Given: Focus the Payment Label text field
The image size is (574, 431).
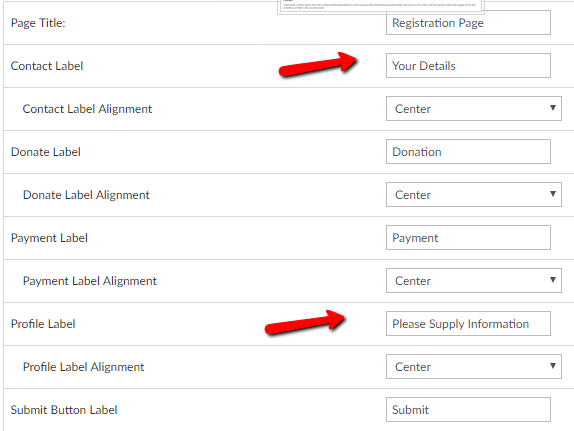Looking at the screenshot, I should [x=468, y=238].
